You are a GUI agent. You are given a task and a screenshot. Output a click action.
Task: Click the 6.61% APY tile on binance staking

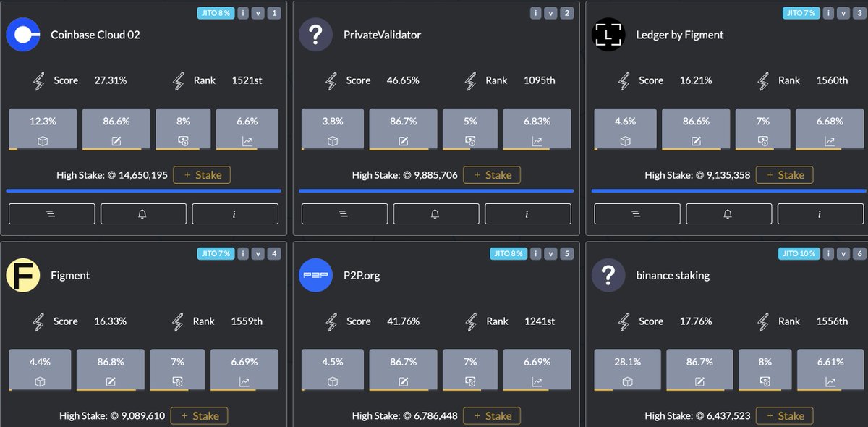(x=830, y=370)
